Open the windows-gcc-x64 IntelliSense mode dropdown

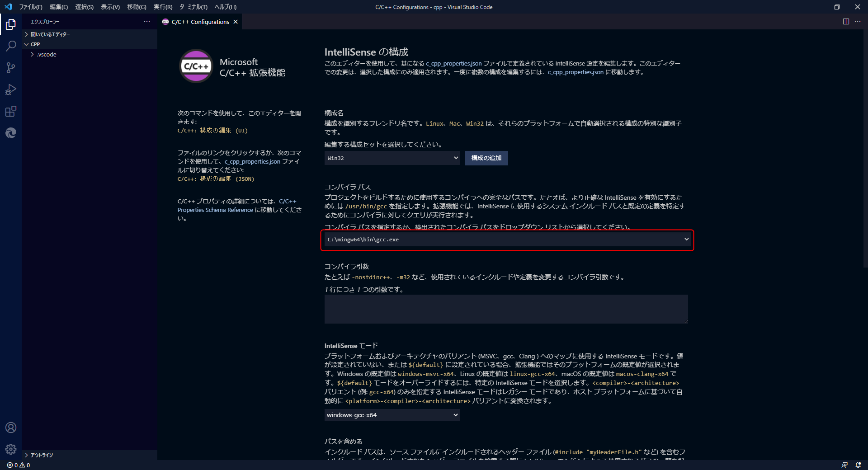coord(392,415)
